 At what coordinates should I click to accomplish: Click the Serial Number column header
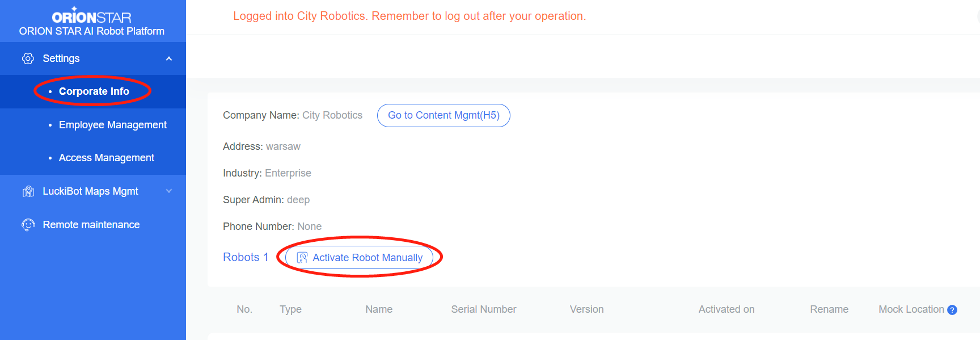[x=483, y=309]
